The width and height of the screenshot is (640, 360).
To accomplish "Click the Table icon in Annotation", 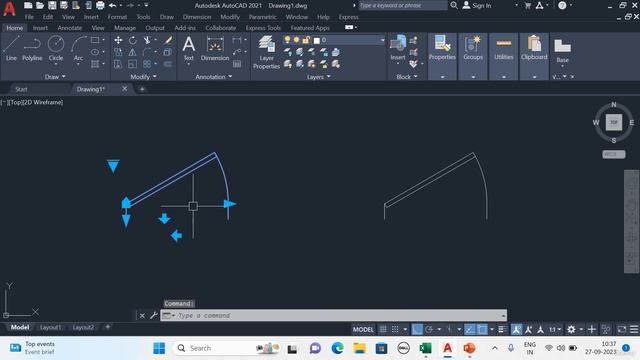I will [237, 64].
